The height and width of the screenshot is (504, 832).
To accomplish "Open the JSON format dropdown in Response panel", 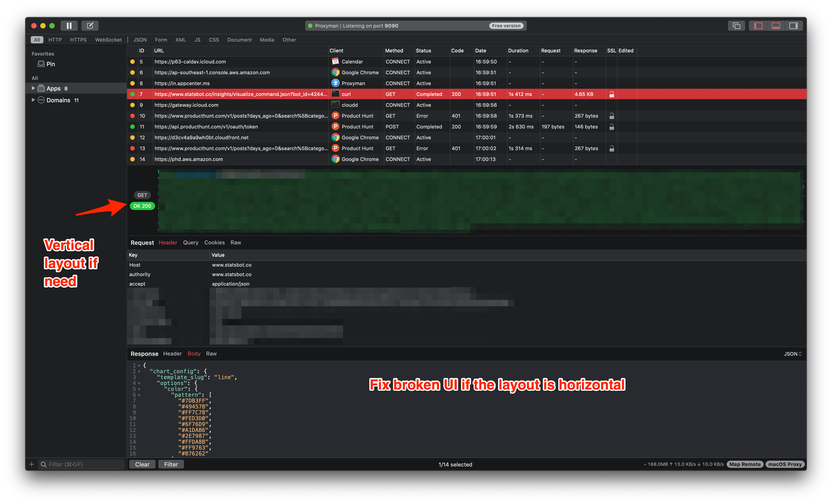I will (792, 354).
